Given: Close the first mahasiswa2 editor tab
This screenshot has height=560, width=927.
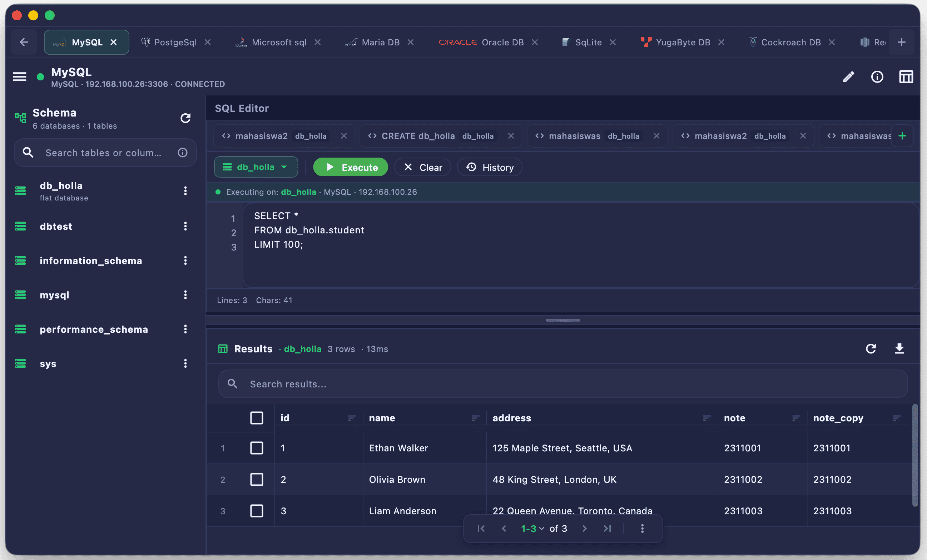Looking at the screenshot, I should coord(343,136).
